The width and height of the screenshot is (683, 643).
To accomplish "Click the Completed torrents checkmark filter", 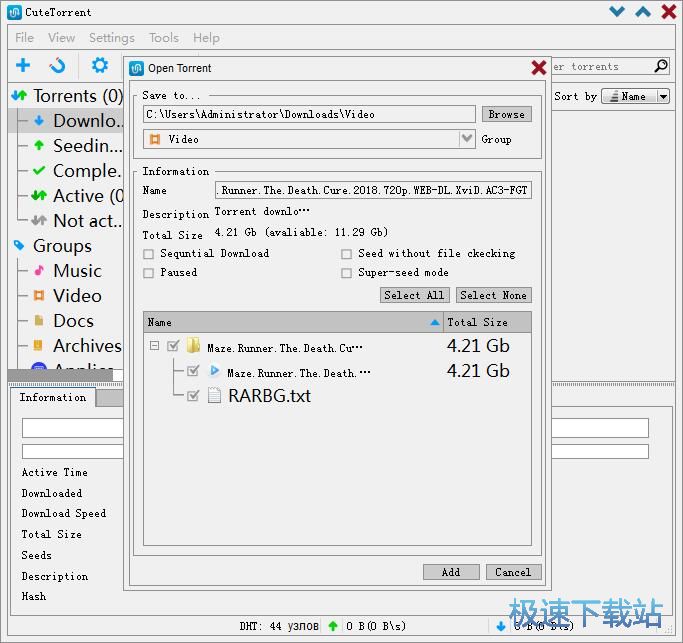I will [x=39, y=171].
